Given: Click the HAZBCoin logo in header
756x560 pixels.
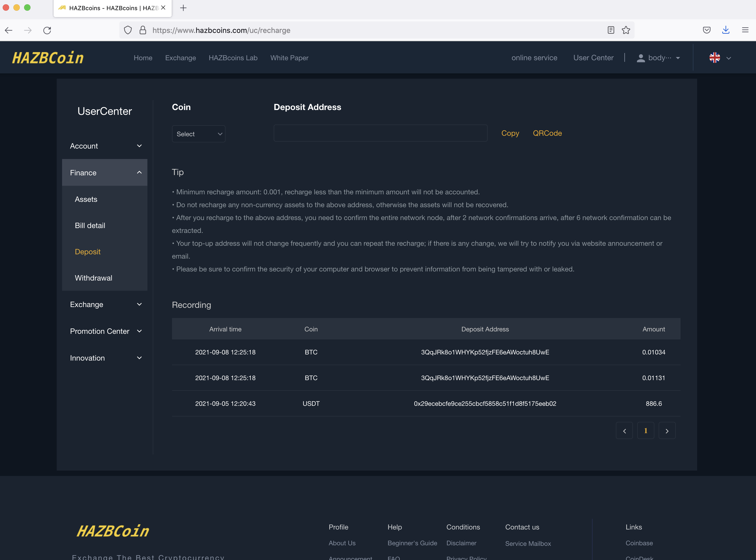Looking at the screenshot, I should [48, 58].
